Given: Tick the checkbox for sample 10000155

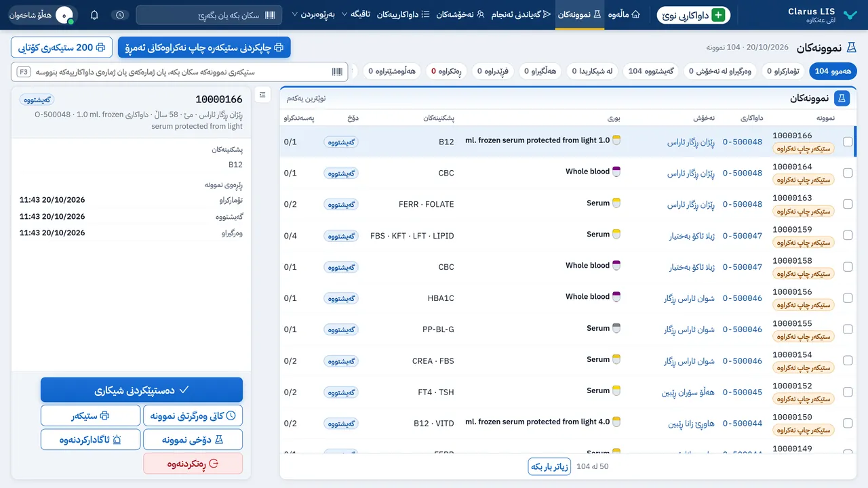Looking at the screenshot, I should coord(848,329).
